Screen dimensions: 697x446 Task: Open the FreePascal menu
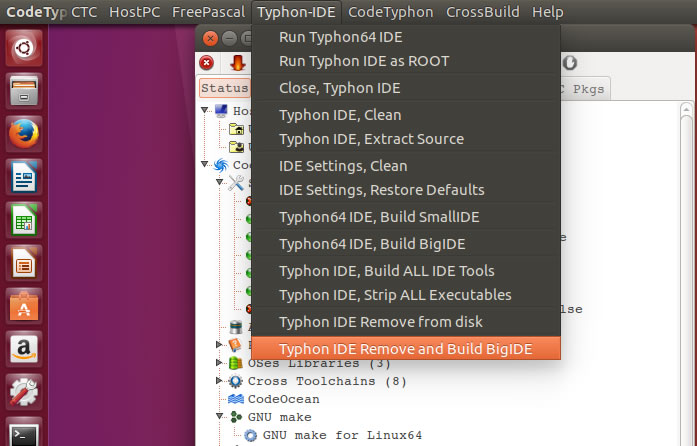[208, 12]
